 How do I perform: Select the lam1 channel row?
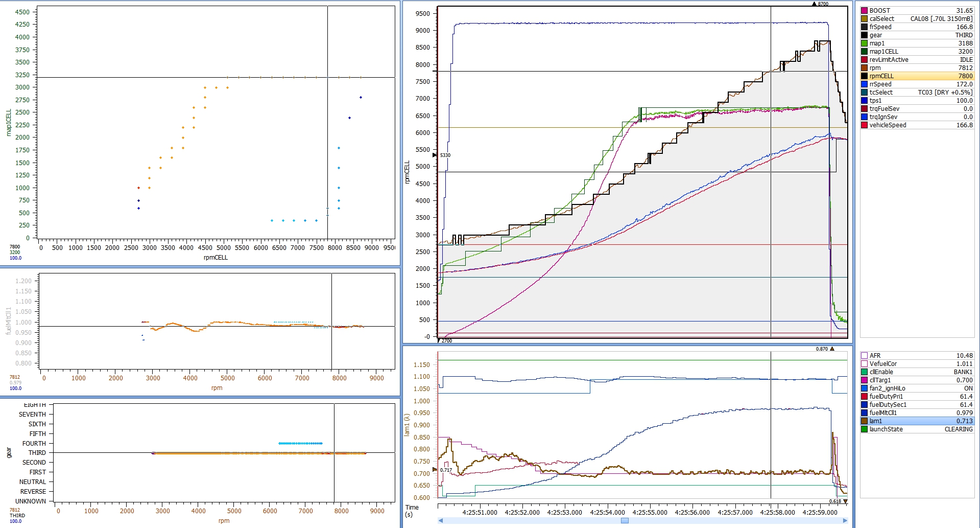917,421
